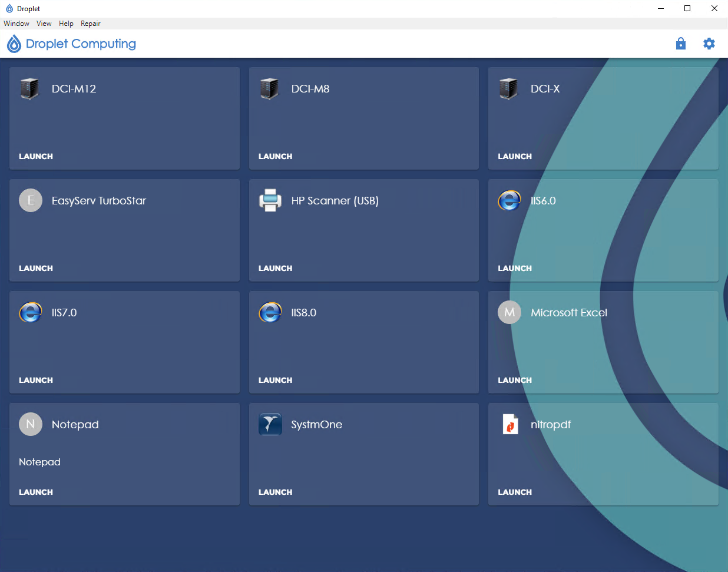Click the IIS6.0 title text
The height and width of the screenshot is (572, 728).
coord(543,201)
